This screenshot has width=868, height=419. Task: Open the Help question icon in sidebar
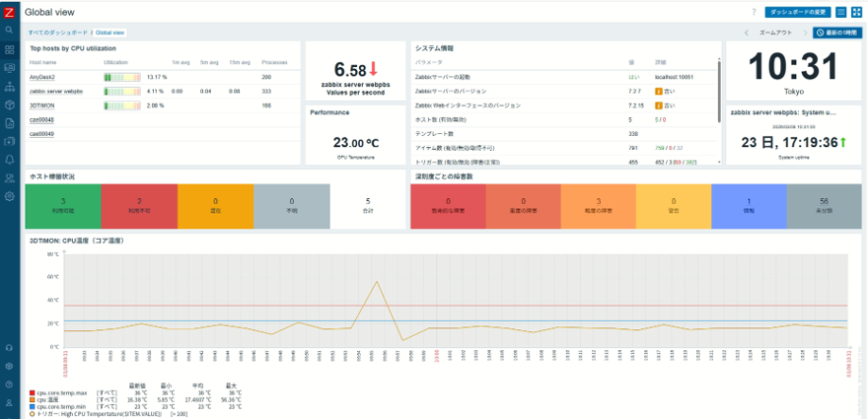[x=9, y=384]
